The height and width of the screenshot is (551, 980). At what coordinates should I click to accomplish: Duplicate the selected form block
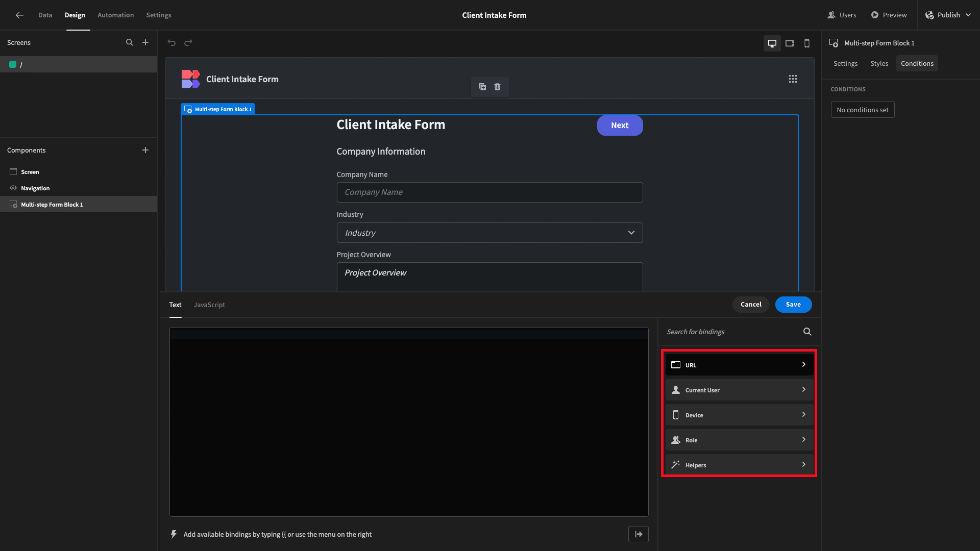pos(482,87)
